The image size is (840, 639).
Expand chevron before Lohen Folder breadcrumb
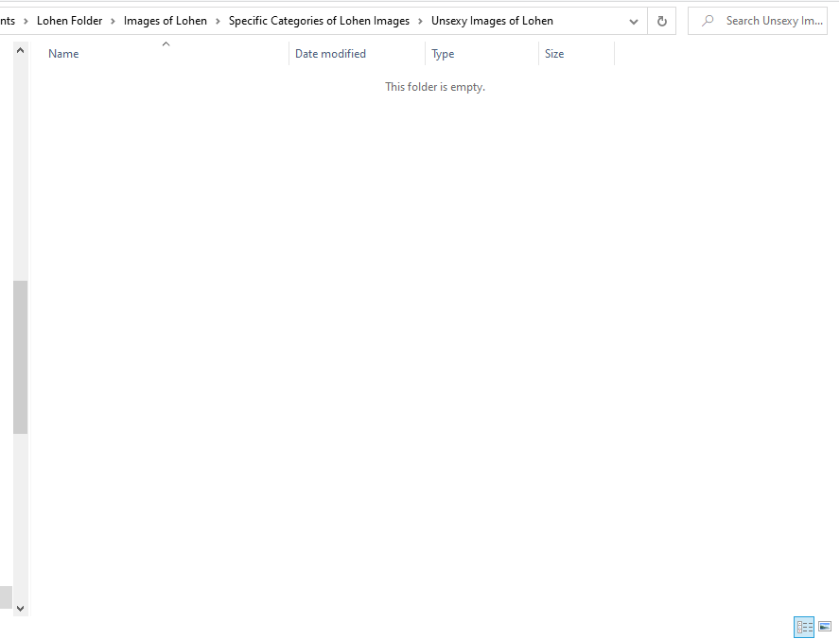pos(26,22)
